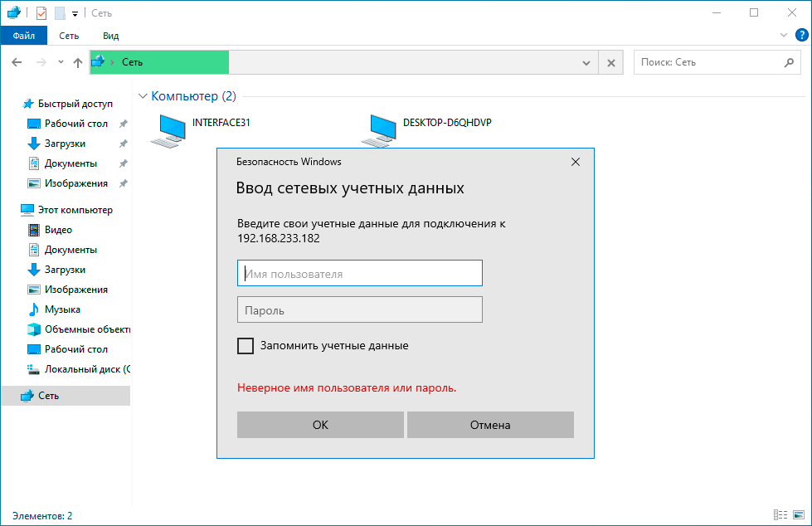Open the Quick Access Toolbar customize dropdown
The image size is (812, 526).
(x=75, y=14)
